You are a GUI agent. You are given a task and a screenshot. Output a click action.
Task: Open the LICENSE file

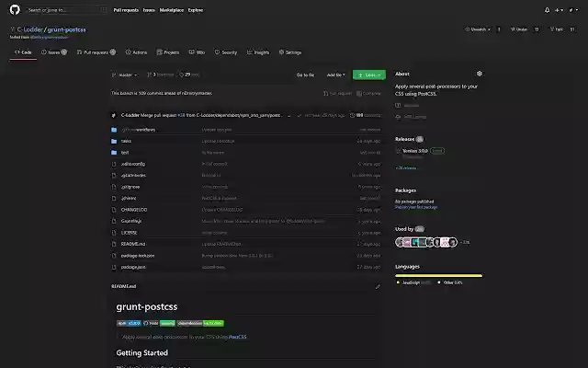[129, 233]
